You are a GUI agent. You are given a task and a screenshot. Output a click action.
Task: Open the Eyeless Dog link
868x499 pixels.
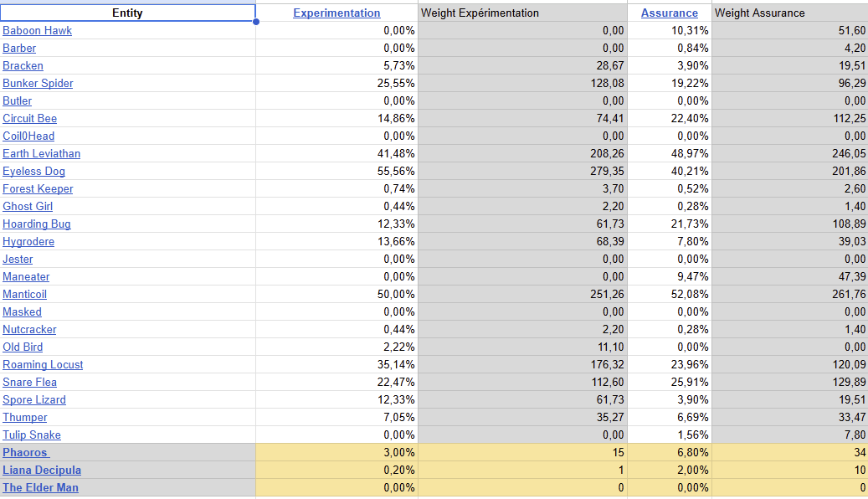[x=33, y=171]
